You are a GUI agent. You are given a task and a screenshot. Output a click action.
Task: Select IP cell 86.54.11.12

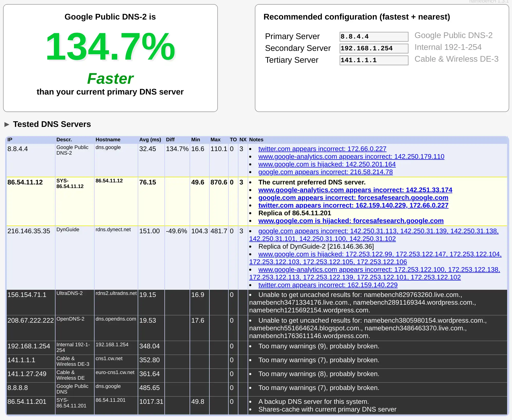pyautogui.click(x=25, y=182)
